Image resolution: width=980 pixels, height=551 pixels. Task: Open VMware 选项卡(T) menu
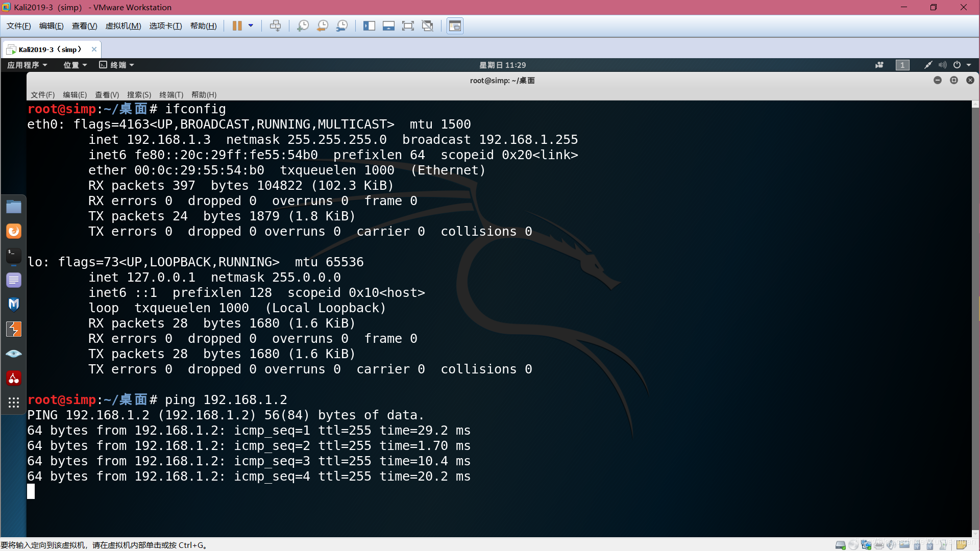click(165, 26)
